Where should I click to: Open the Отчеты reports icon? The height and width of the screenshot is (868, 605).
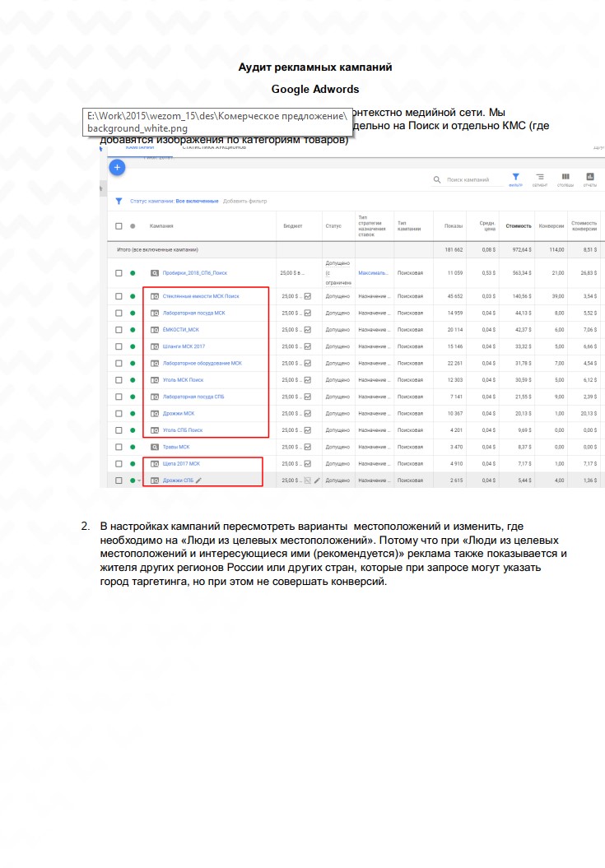tap(590, 177)
